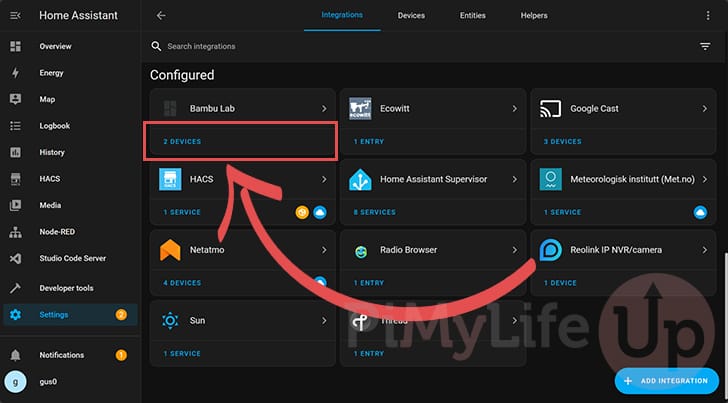Click the Home Assistant title text
The width and height of the screenshot is (728, 403).
(x=78, y=15)
